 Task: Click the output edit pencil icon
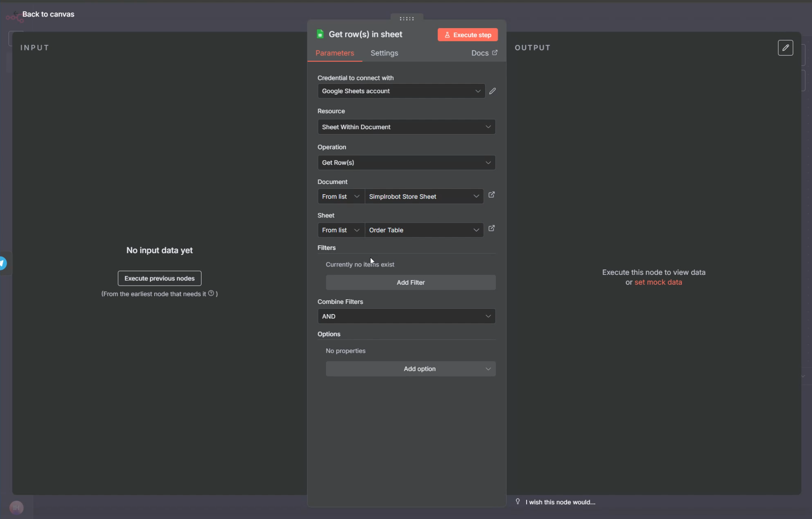[x=785, y=48]
